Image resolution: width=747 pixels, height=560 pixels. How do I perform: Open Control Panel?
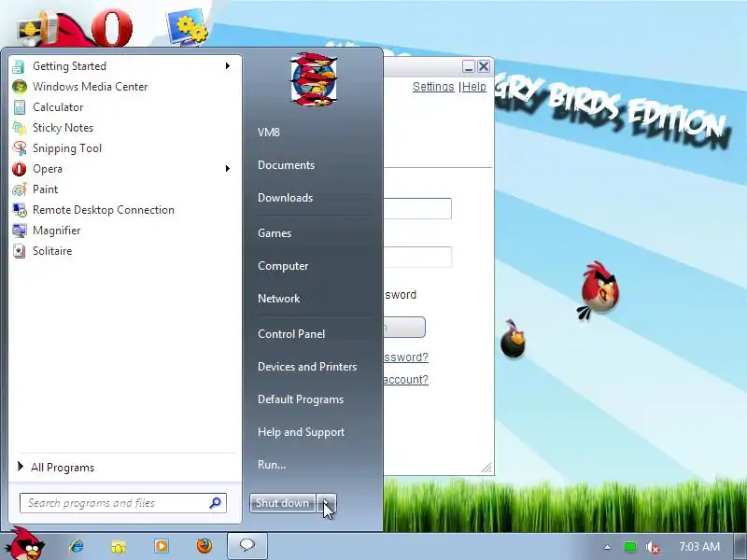[x=291, y=334]
